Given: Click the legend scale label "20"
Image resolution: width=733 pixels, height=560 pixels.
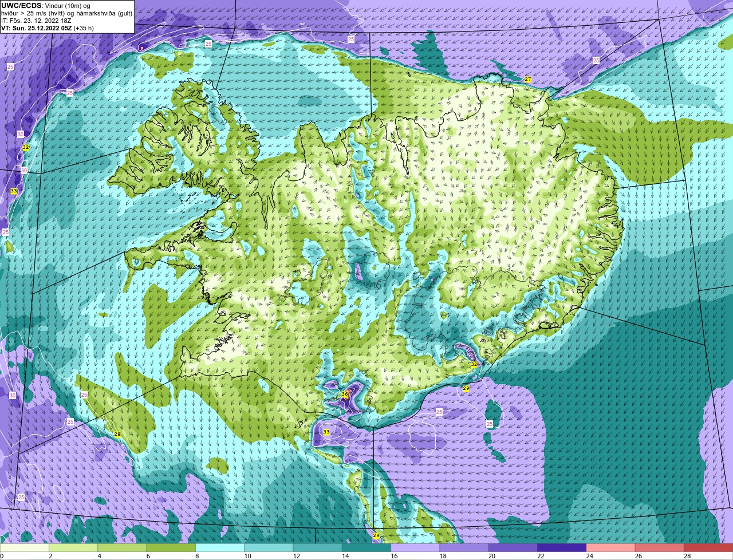Looking at the screenshot, I should tap(492, 556).
